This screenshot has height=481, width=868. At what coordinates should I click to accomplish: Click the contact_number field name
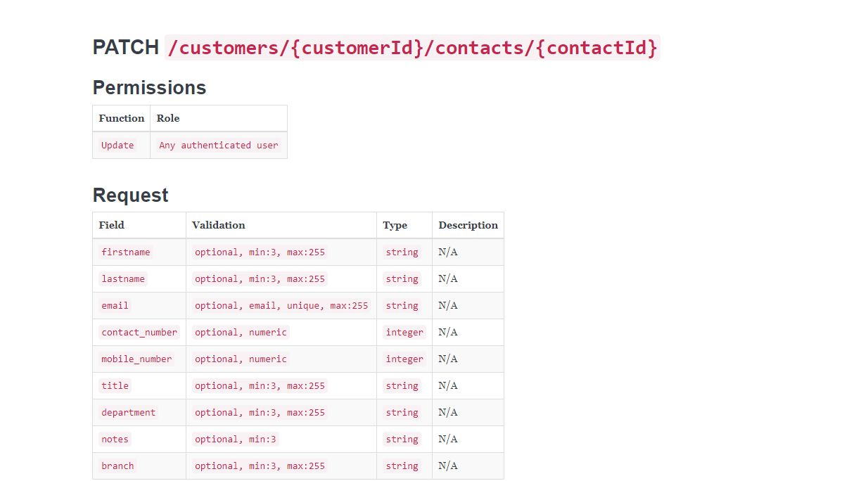pyautogui.click(x=139, y=333)
